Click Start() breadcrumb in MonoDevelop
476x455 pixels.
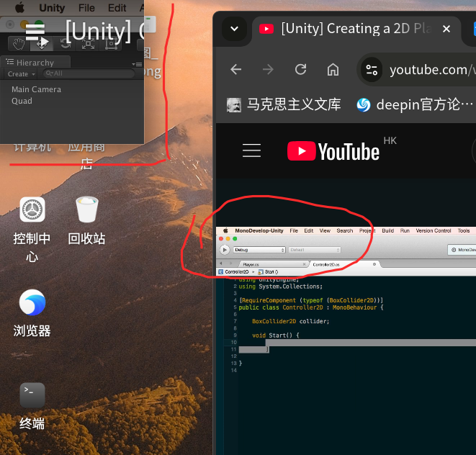tap(269, 271)
